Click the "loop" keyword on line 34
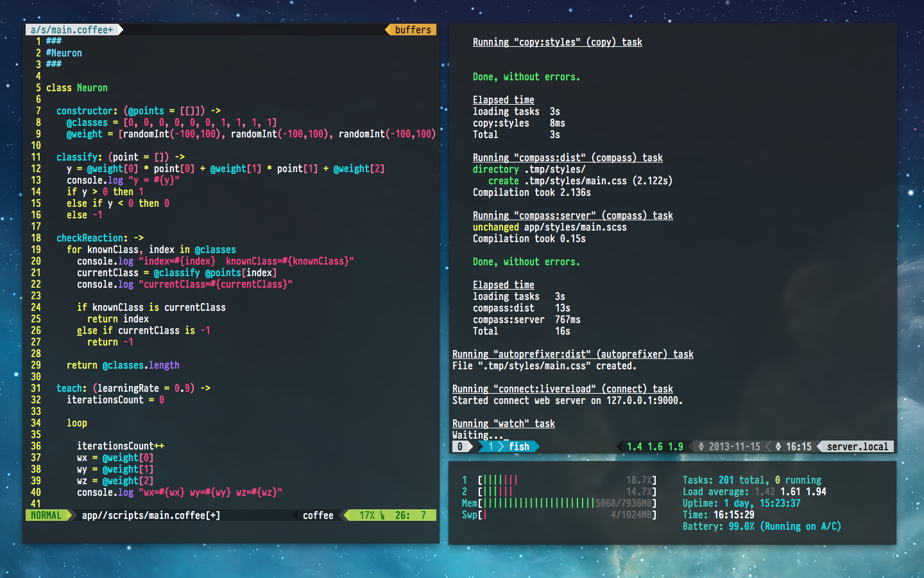The height and width of the screenshot is (578, 924). (77, 423)
